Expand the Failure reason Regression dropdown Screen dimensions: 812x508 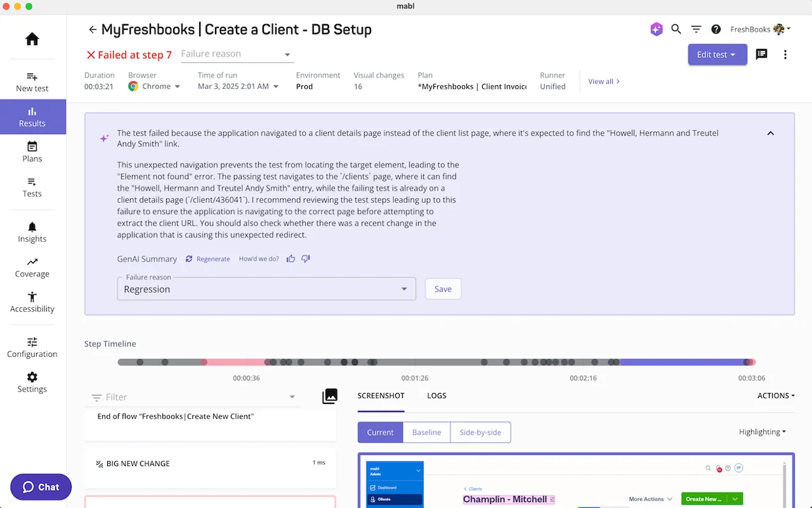(x=267, y=289)
